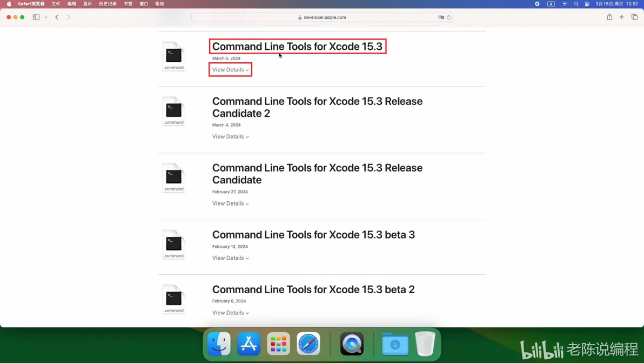This screenshot has width=644, height=363.
Task: Open the 文件 menu
Action: [56, 4]
